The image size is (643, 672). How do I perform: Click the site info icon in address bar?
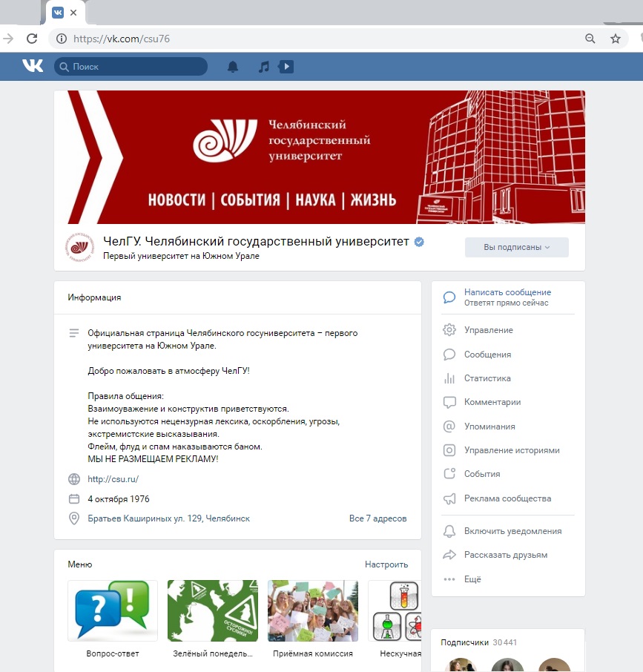click(x=62, y=39)
